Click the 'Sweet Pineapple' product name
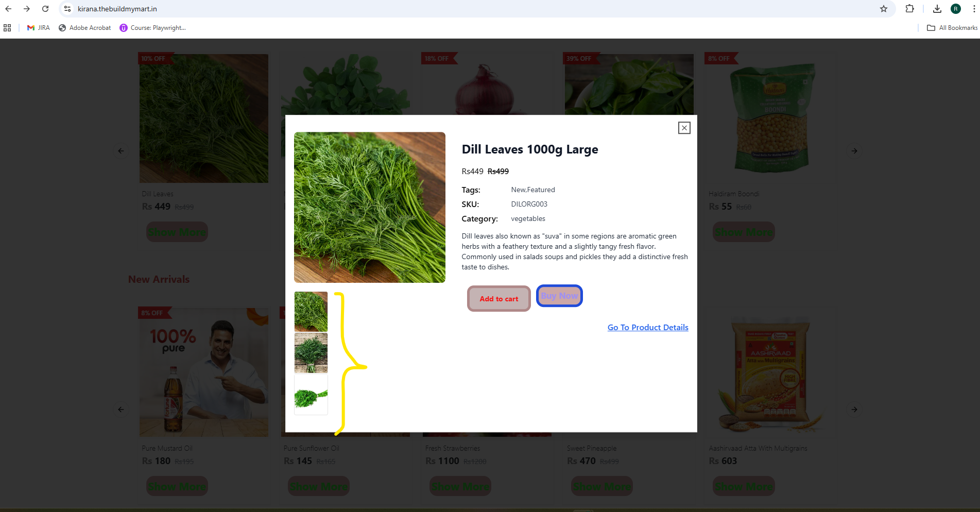This screenshot has width=980, height=512. [x=592, y=448]
